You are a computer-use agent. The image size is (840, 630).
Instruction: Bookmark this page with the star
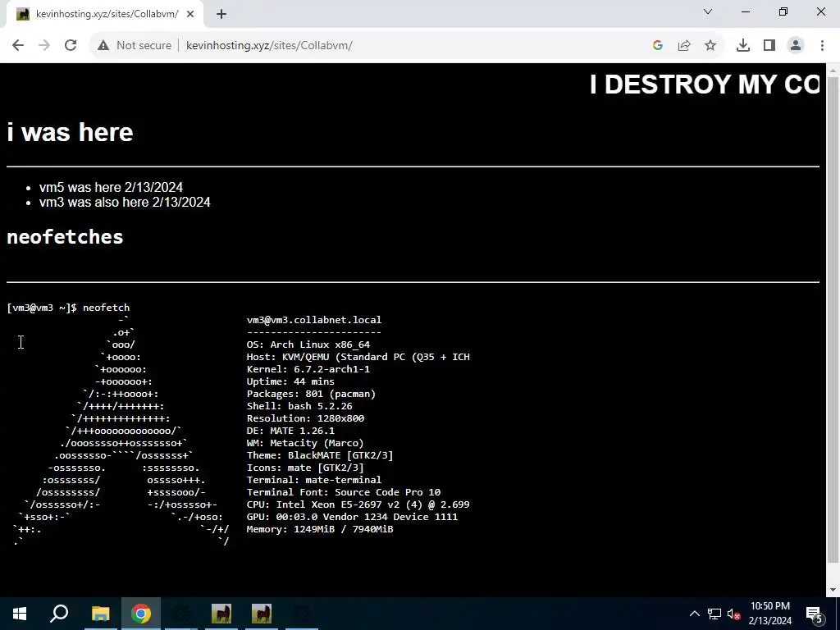pos(710,46)
